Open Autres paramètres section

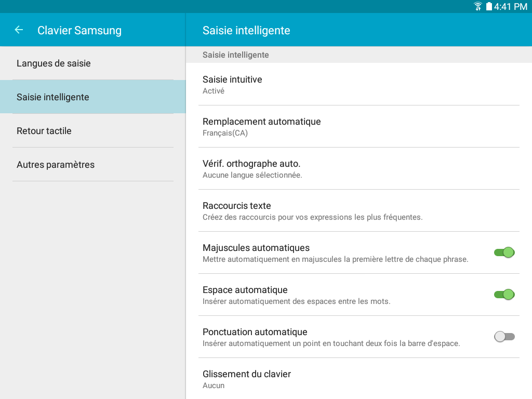click(x=93, y=165)
